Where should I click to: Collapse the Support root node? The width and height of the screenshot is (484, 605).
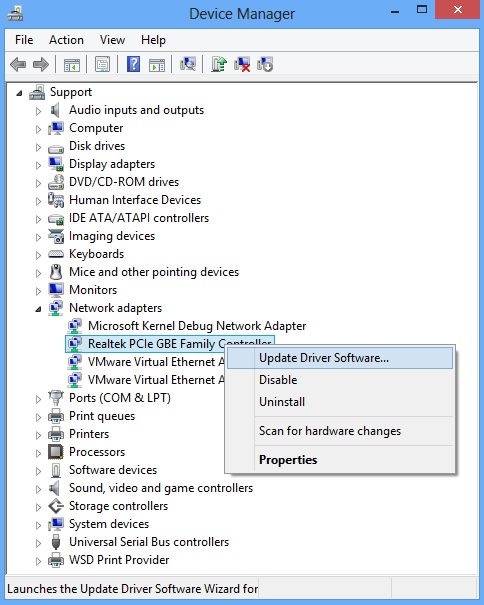[x=19, y=93]
